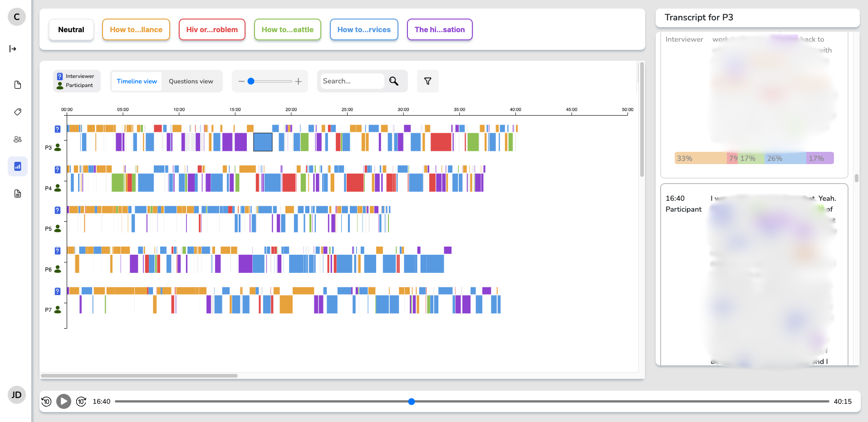
Task: Click the playback progress slider handle
Action: pos(411,402)
